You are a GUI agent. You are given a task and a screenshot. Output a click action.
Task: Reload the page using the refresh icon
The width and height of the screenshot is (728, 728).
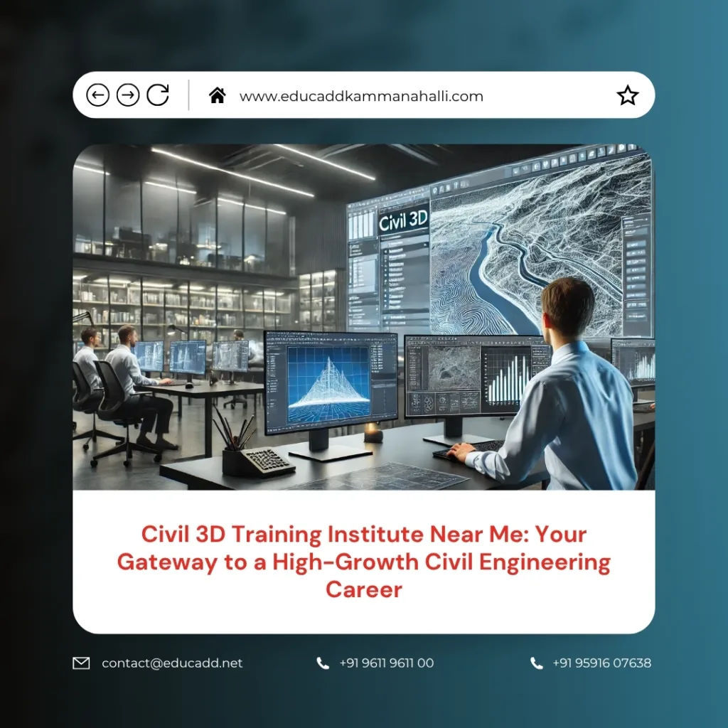pos(158,95)
